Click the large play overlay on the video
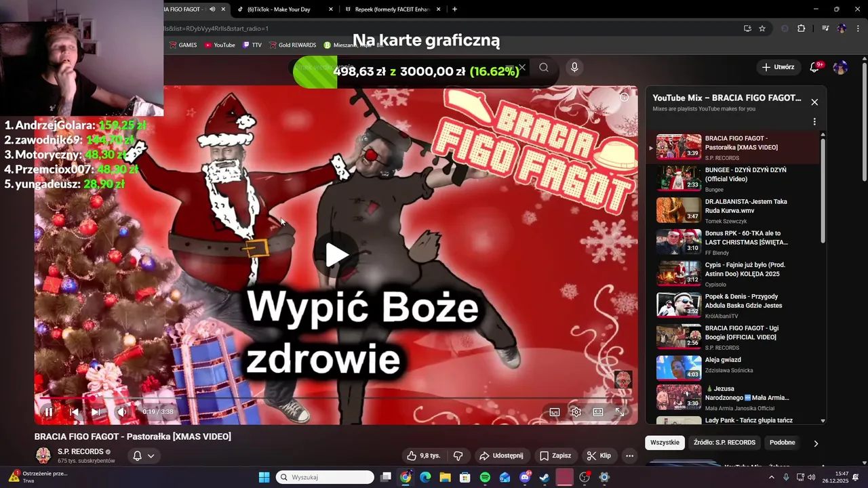Viewport: 868px width, 488px height. pyautogui.click(x=336, y=255)
